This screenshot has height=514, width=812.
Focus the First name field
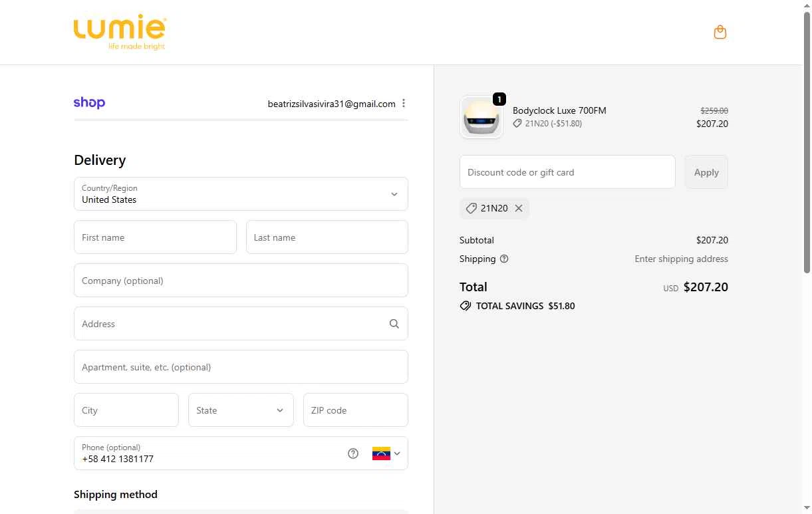[155, 237]
